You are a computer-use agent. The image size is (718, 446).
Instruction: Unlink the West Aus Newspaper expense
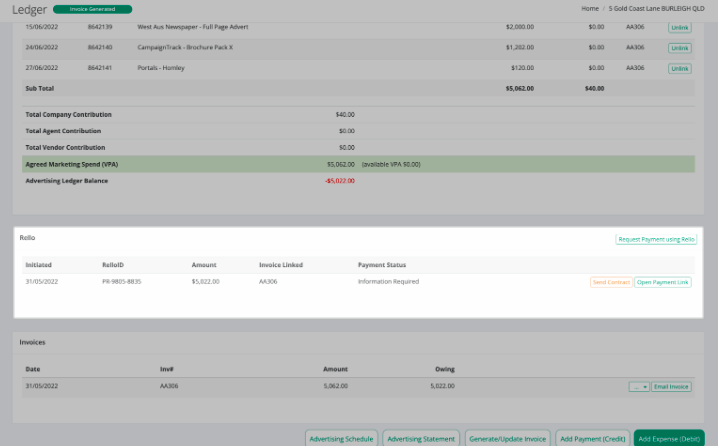680,27
